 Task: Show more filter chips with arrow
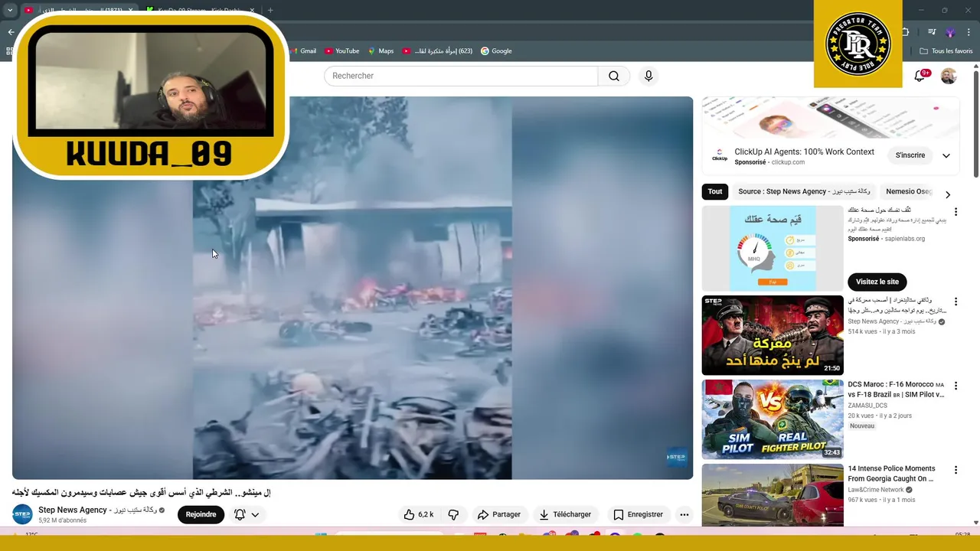pyautogui.click(x=947, y=194)
